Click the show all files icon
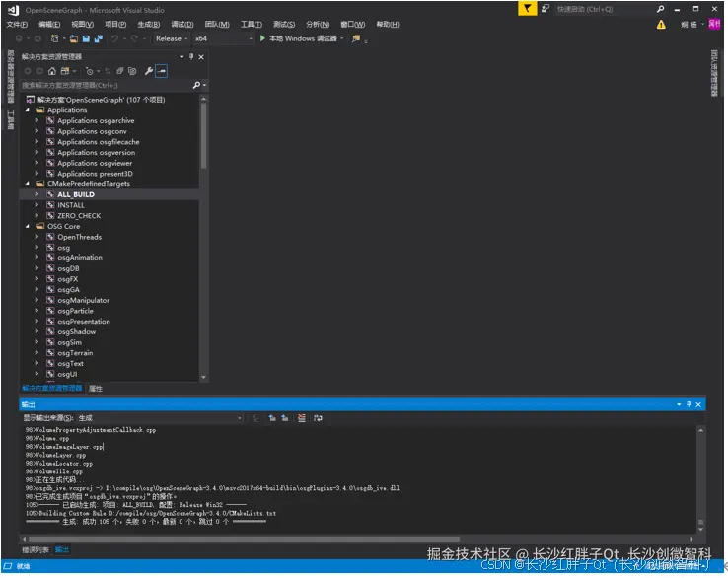 (132, 71)
